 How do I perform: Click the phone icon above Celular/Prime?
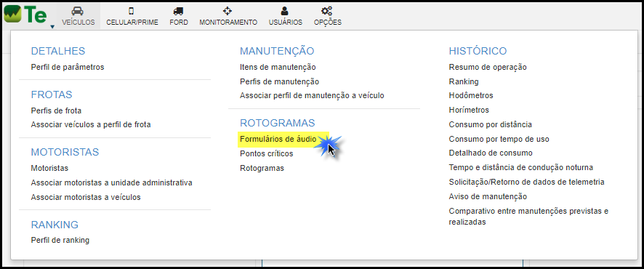tap(132, 11)
